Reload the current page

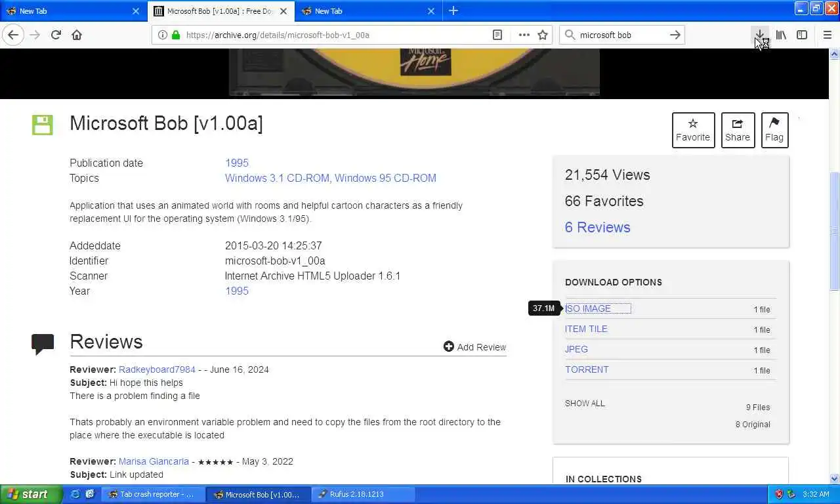point(56,35)
